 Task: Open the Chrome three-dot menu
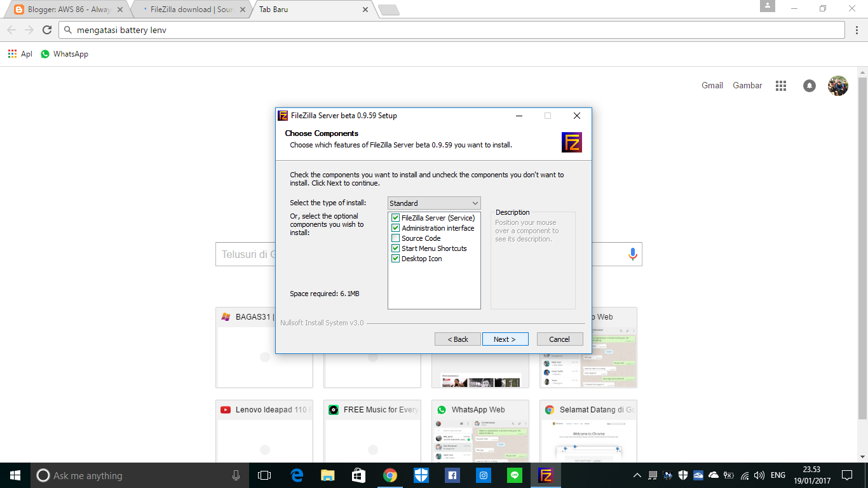point(857,30)
